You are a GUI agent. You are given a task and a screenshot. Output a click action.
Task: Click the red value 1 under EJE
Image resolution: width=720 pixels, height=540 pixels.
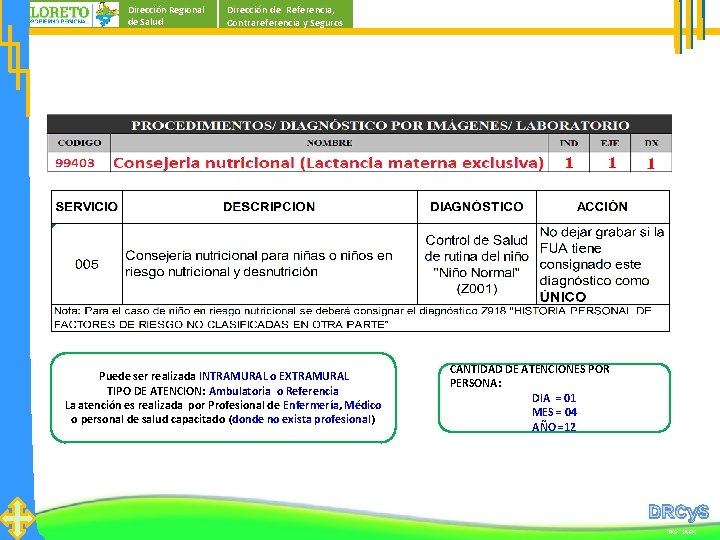click(x=610, y=163)
